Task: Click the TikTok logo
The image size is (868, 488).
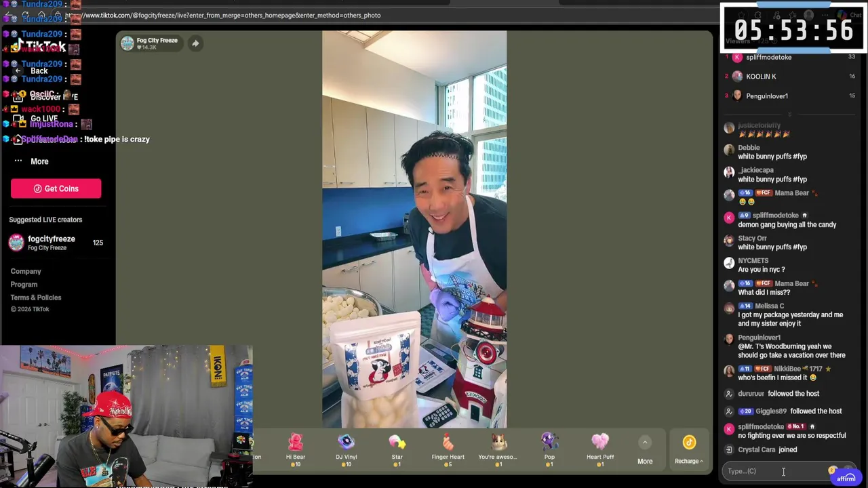Action: (39, 47)
